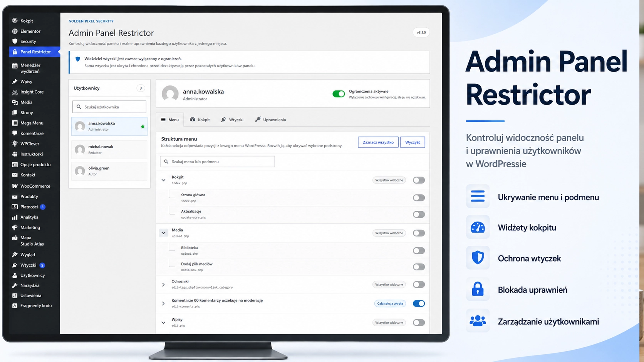The height and width of the screenshot is (362, 644).
Task: Click the Zaznacz wszystko button
Action: coord(378,142)
